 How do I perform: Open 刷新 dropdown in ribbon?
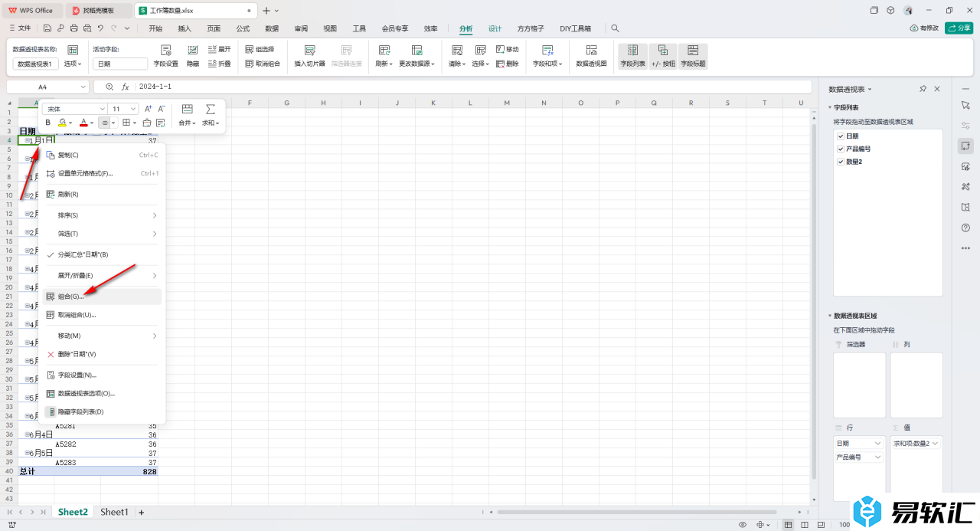click(384, 64)
